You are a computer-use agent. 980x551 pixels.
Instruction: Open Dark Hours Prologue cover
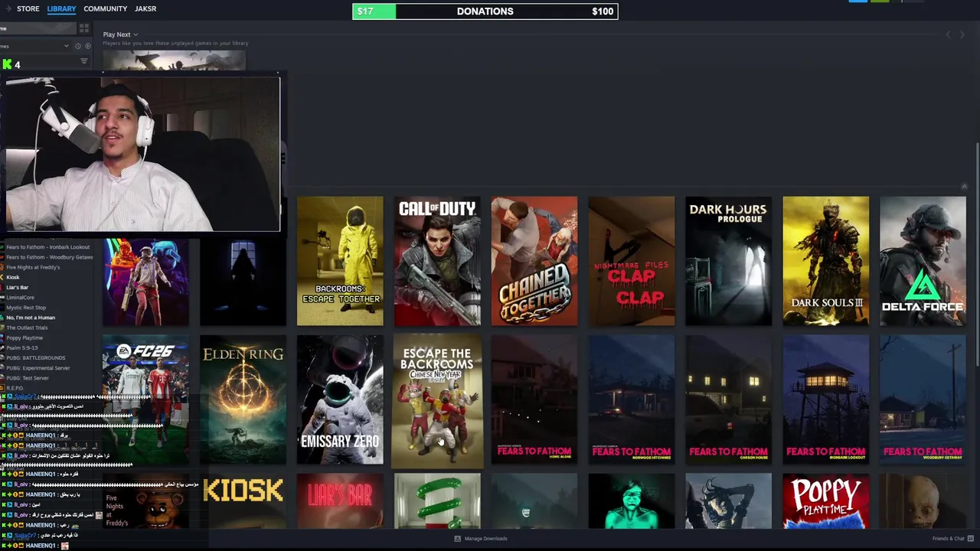click(729, 261)
